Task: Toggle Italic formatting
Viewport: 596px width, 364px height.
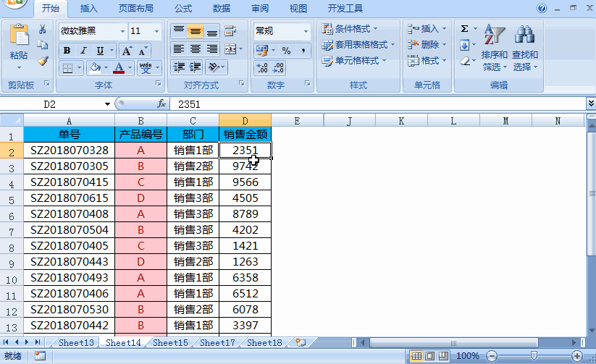Action: coord(83,51)
